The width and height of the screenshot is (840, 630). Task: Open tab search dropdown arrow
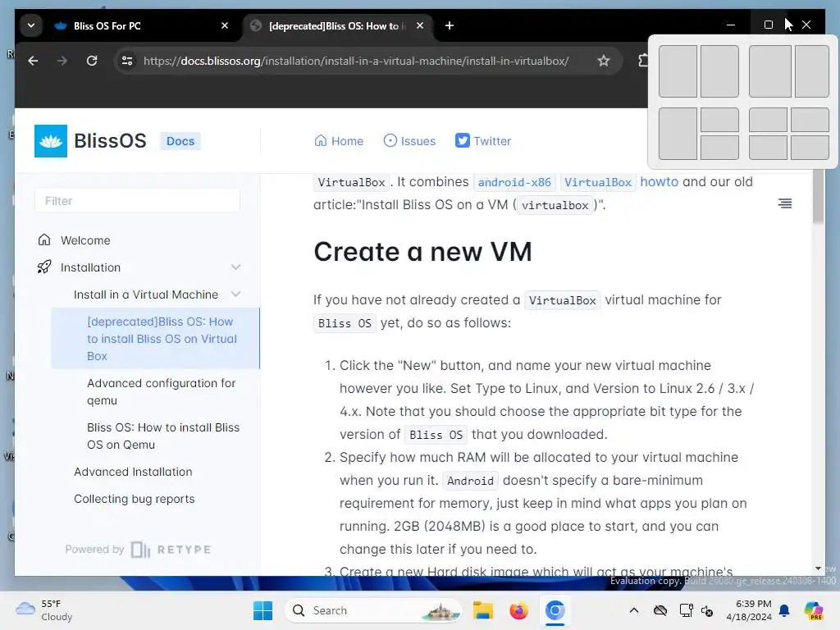coord(31,25)
